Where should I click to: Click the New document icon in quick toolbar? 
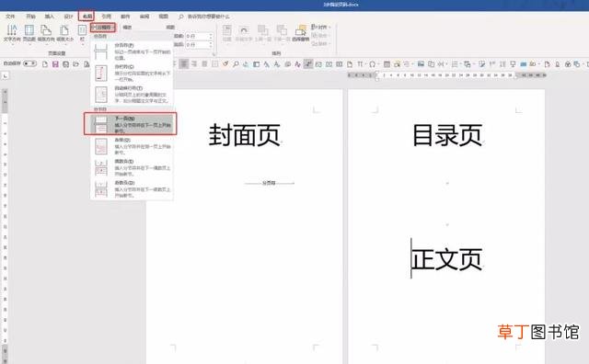point(45,64)
